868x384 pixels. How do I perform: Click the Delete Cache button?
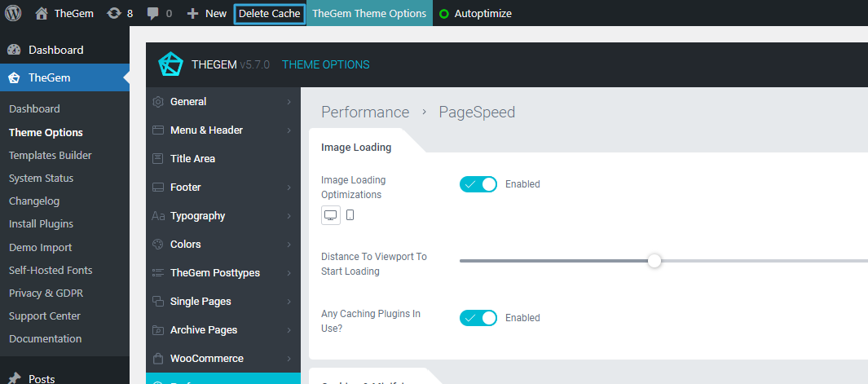pyautogui.click(x=270, y=14)
